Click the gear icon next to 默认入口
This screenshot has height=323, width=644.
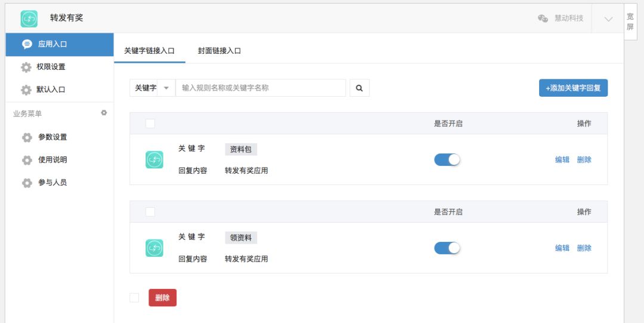click(26, 90)
